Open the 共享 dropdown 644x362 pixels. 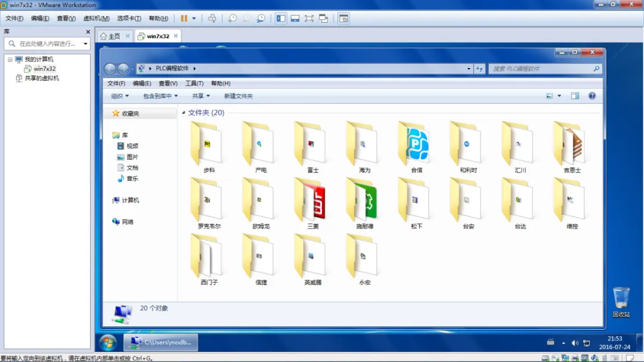click(201, 96)
